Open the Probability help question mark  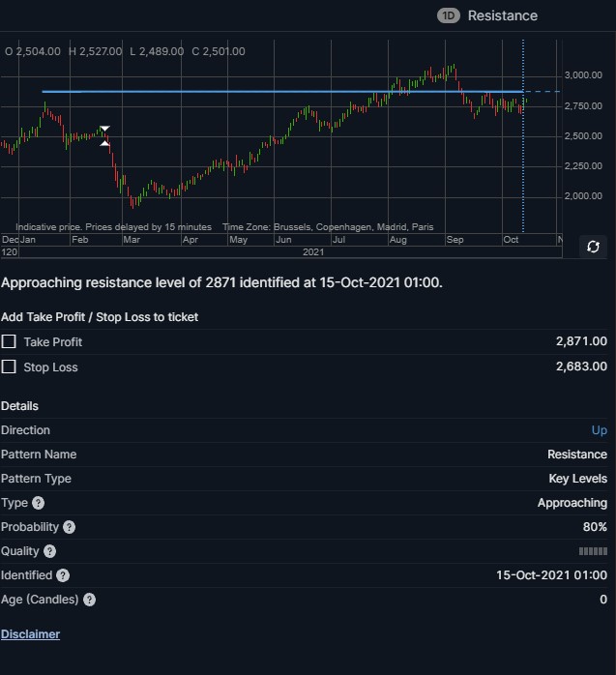tap(69, 527)
